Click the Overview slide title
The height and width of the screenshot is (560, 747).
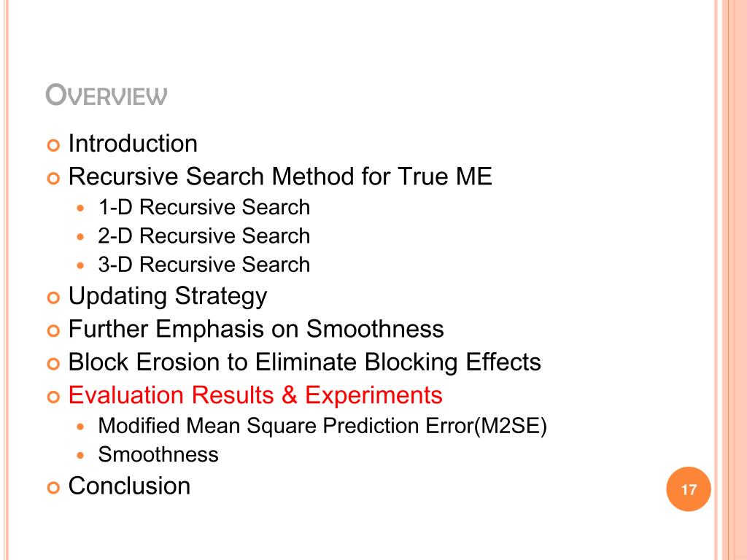107,95
